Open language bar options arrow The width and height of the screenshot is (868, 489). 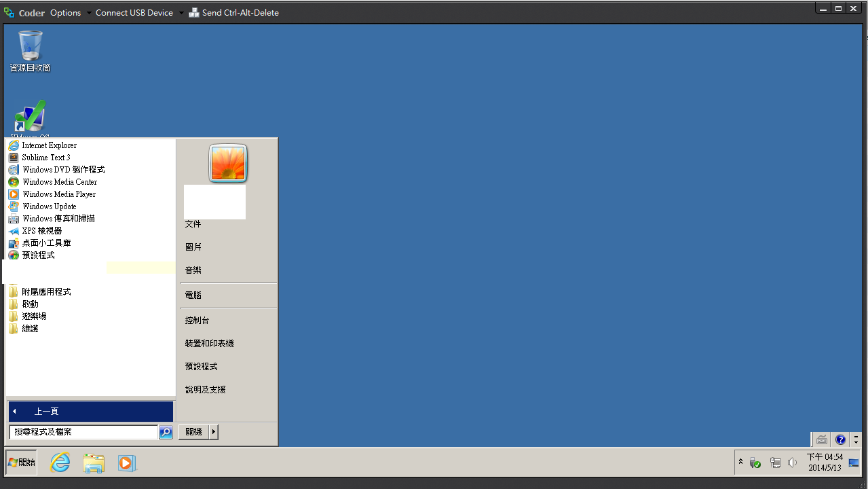click(856, 439)
